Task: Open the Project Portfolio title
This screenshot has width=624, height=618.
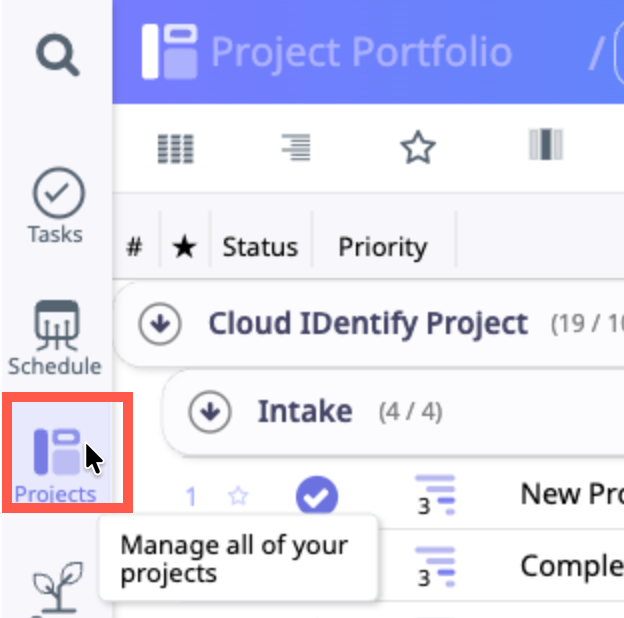Action: pos(361,52)
